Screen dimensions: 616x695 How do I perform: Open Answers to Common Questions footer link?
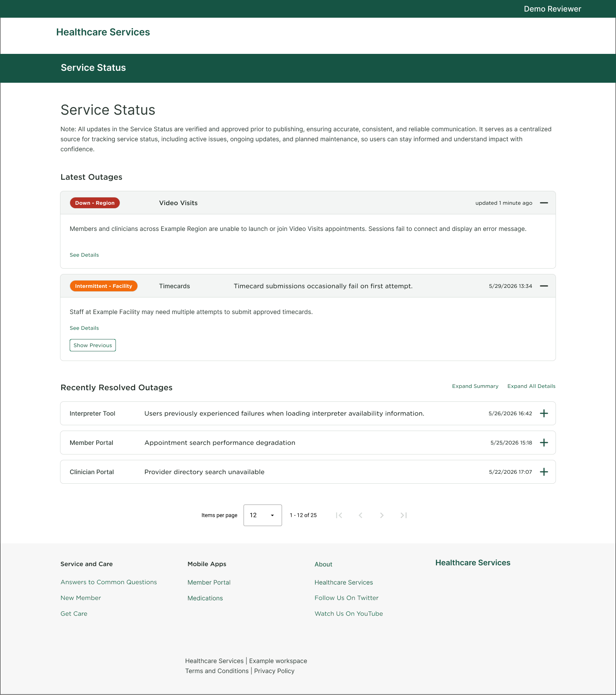[x=109, y=582]
